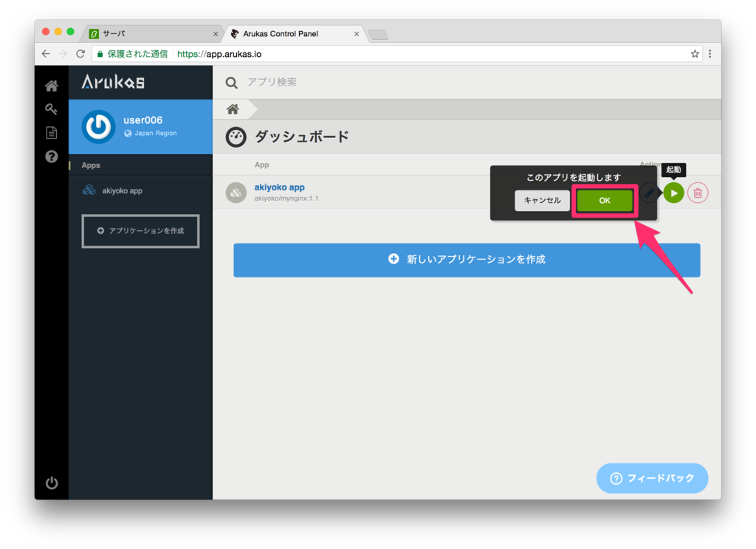Viewport: 756px width, 549px height.
Task: Bookmark the page with star icon
Action: pyautogui.click(x=695, y=54)
